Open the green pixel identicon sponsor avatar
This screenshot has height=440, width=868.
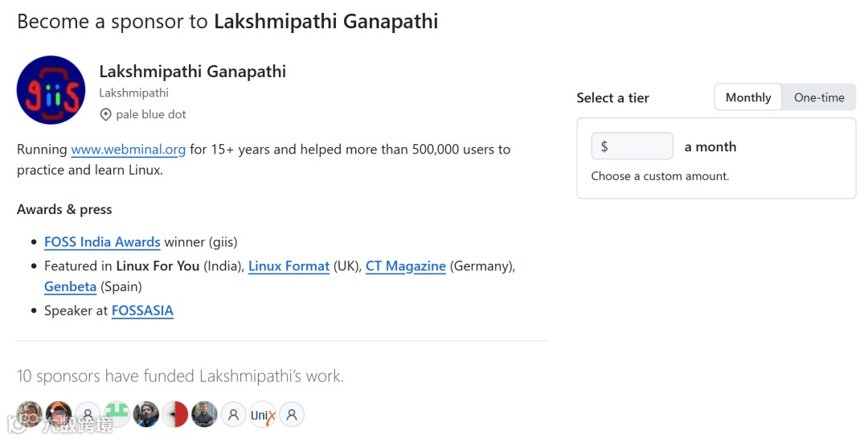[x=117, y=415]
